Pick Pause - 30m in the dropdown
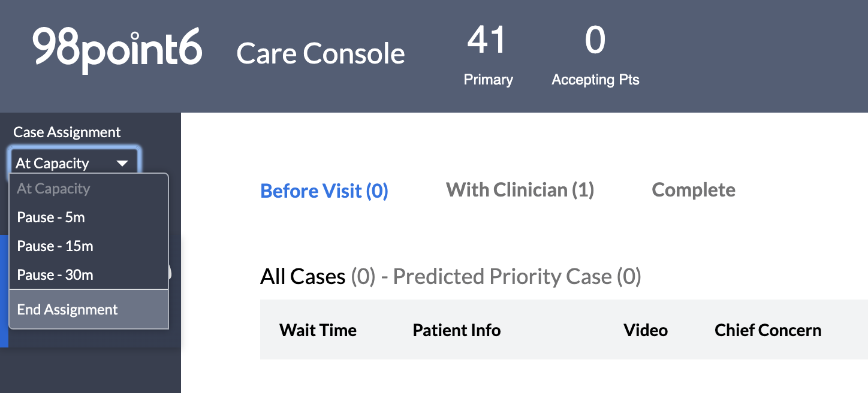The height and width of the screenshot is (393, 868). (x=89, y=275)
